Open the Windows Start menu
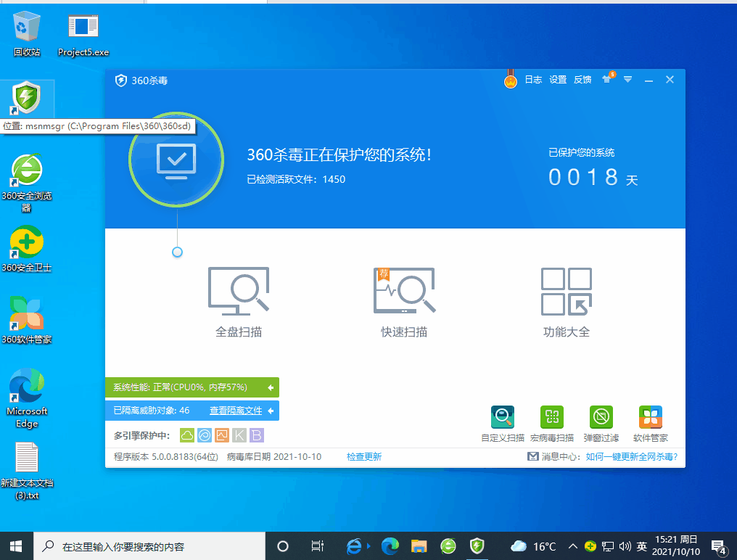Viewport: 737px width, 560px height. tap(16, 546)
